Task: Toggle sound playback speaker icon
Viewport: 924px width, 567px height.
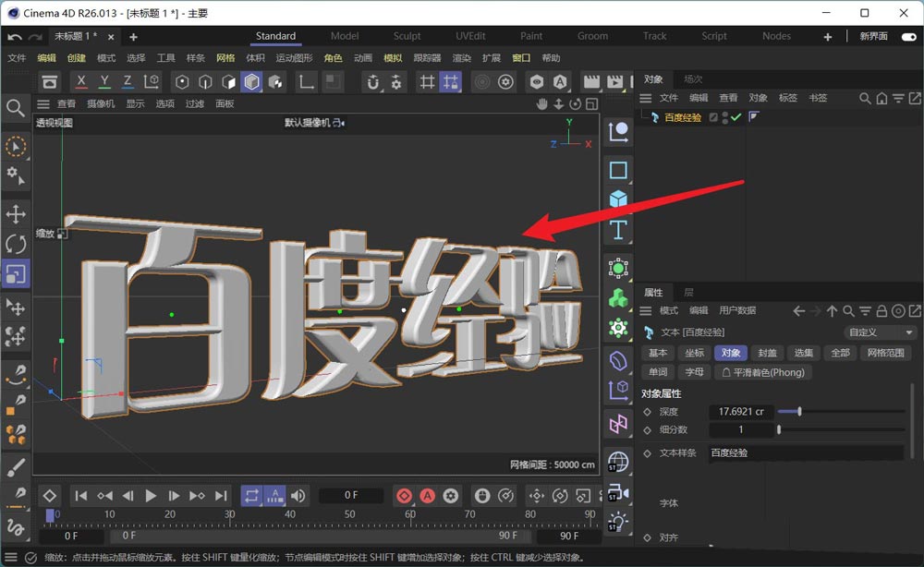Action: (298, 496)
